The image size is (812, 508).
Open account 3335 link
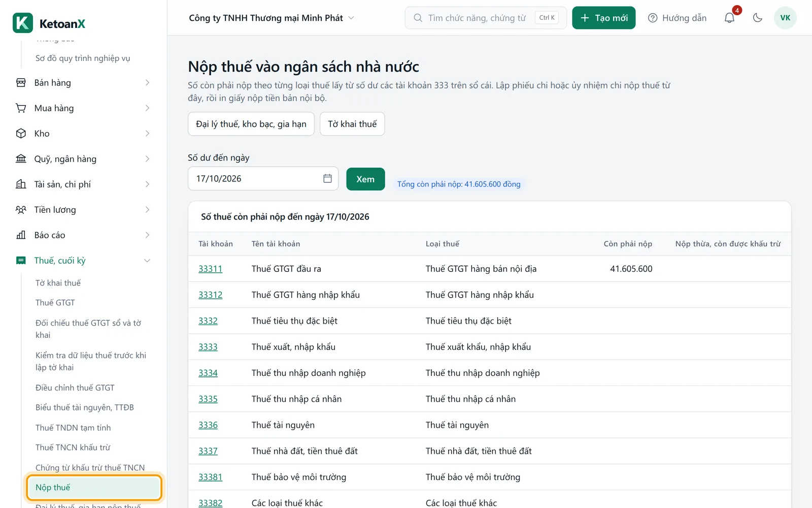pyautogui.click(x=208, y=399)
